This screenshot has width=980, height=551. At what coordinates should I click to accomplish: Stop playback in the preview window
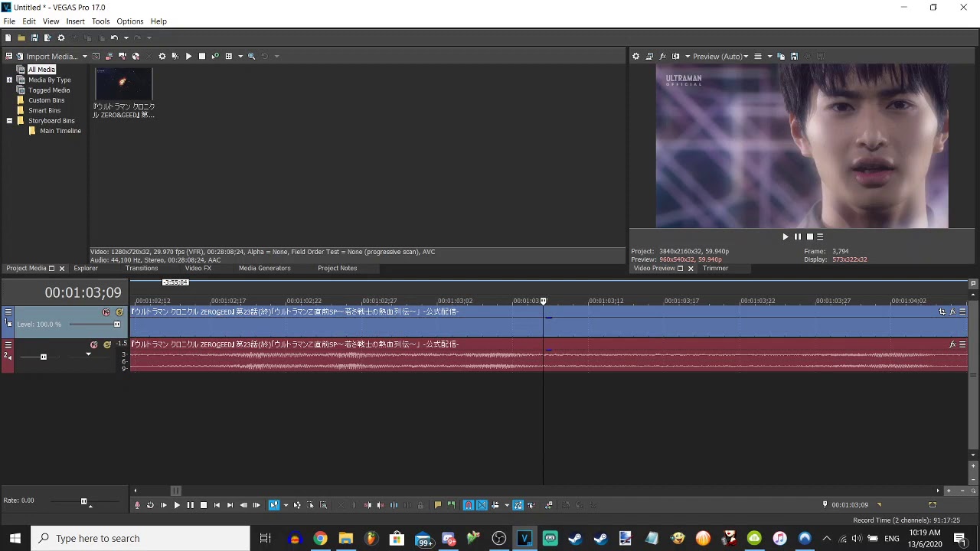click(809, 236)
